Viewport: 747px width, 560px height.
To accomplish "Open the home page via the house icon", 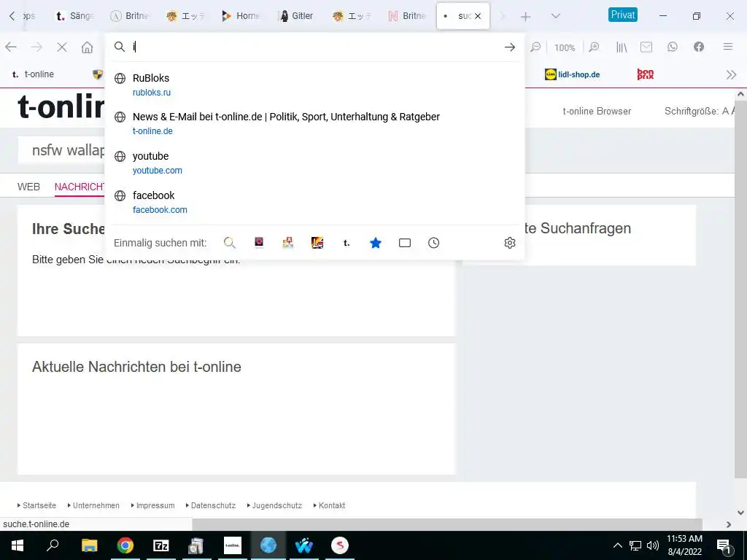I will point(88,47).
